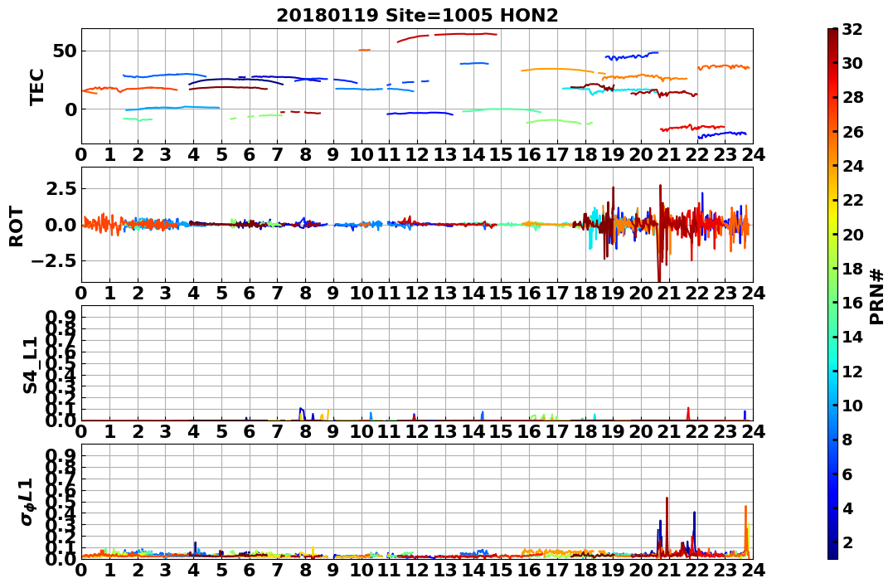Click the colorbar tick label 32
Image resolution: width=893 pixels, height=588 pixels.
[x=852, y=29]
